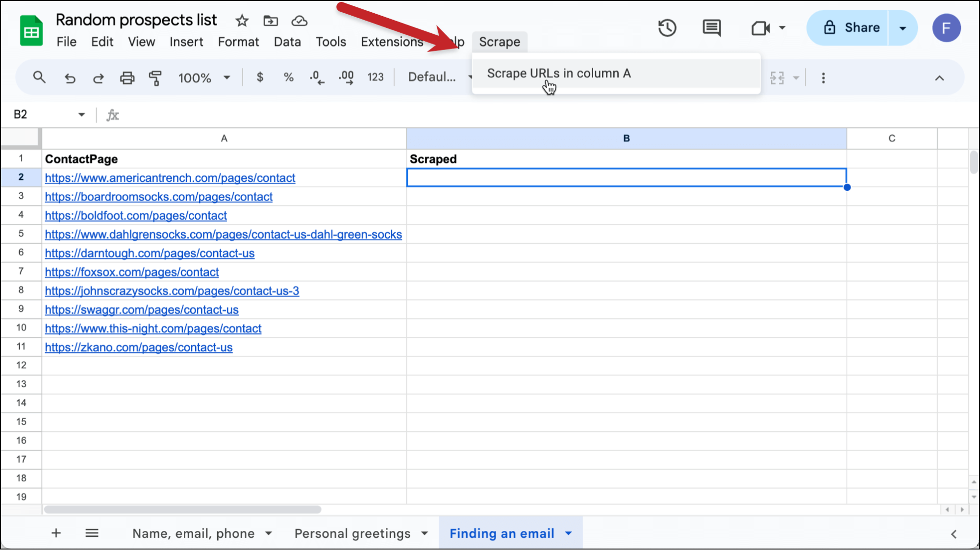Screen dimensions: 980x550
Task: Open the Data menu
Action: coord(287,42)
